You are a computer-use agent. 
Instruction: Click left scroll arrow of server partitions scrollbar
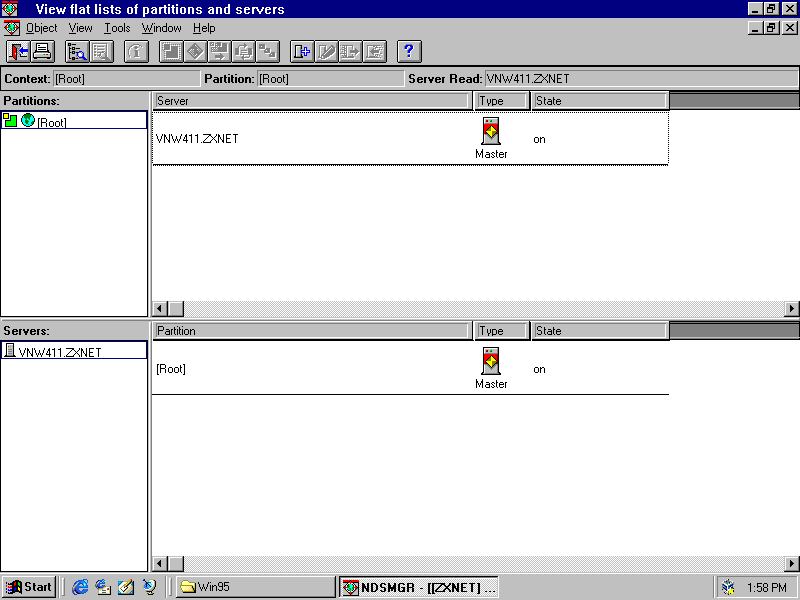coord(160,564)
